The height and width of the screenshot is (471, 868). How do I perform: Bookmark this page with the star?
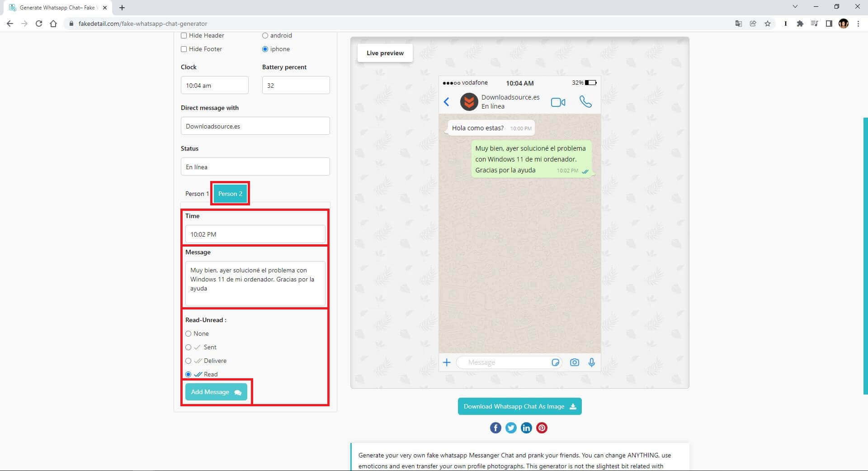click(x=767, y=24)
